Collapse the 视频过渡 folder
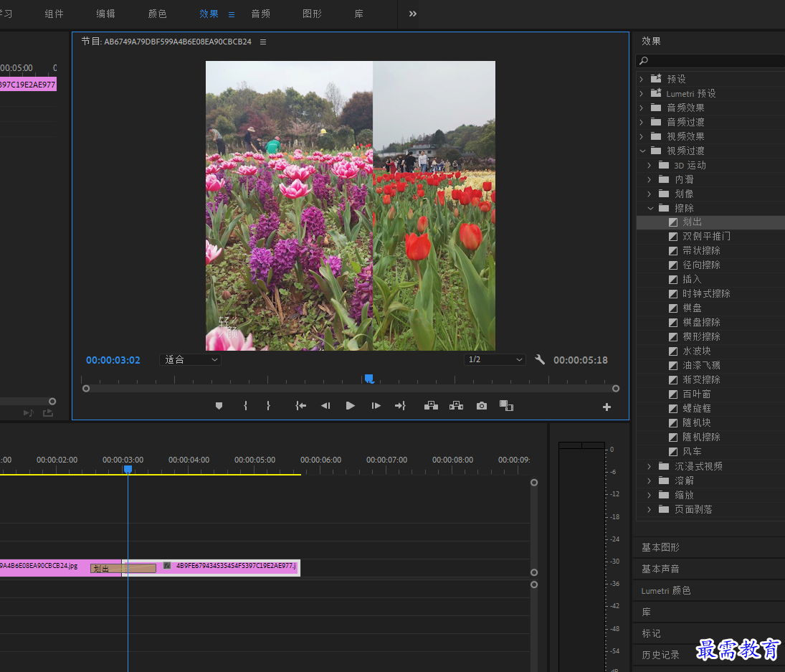 tap(642, 151)
